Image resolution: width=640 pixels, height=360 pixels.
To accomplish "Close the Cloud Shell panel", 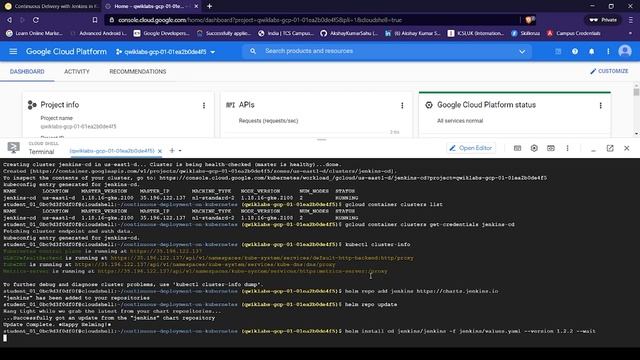I will click(x=627, y=148).
